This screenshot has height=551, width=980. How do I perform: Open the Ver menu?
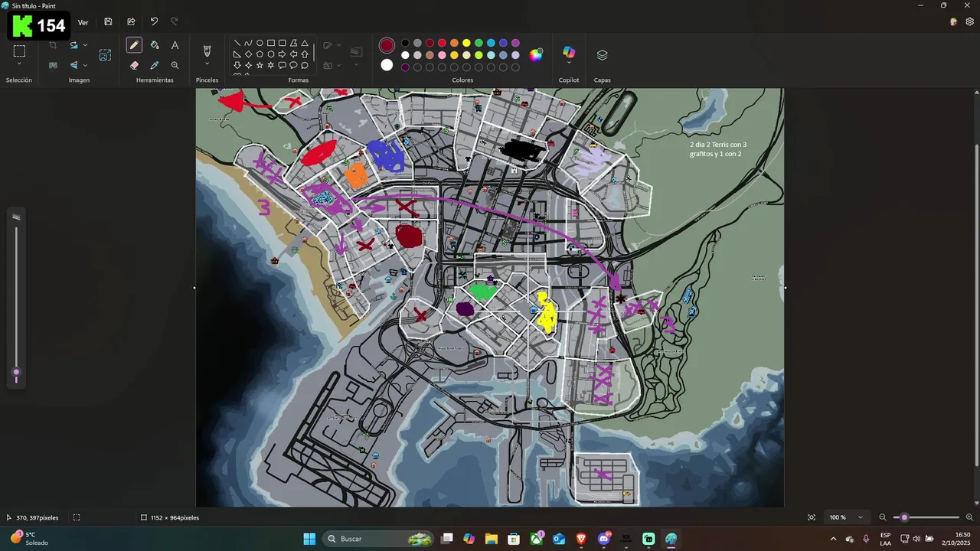[x=83, y=22]
